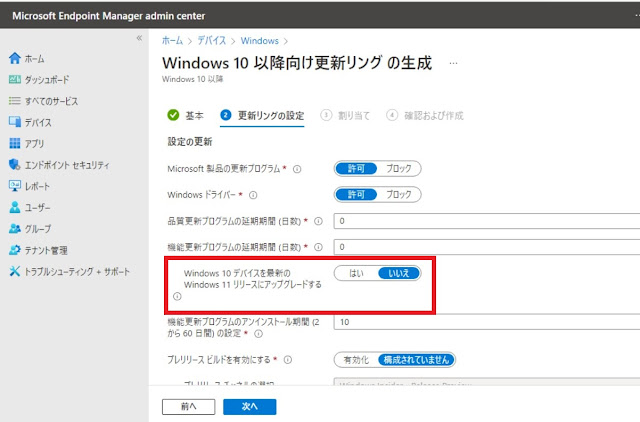Open info icon for 品質更新プログラムの延期期間

click(x=318, y=221)
